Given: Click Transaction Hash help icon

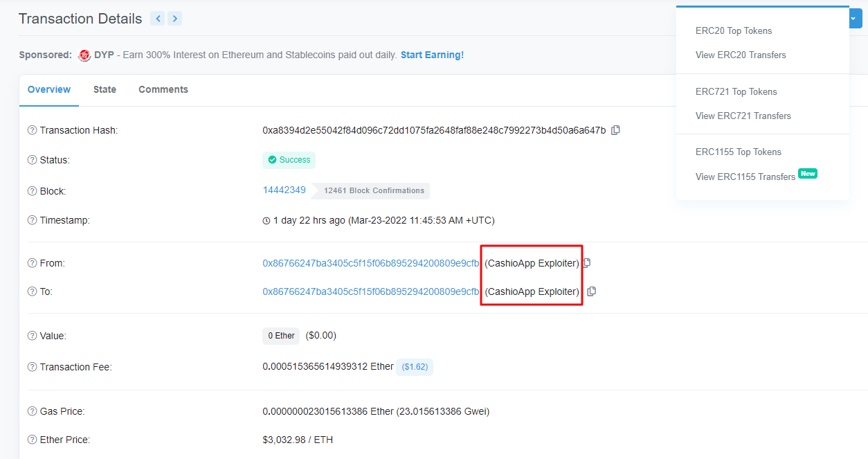Looking at the screenshot, I should click(32, 130).
